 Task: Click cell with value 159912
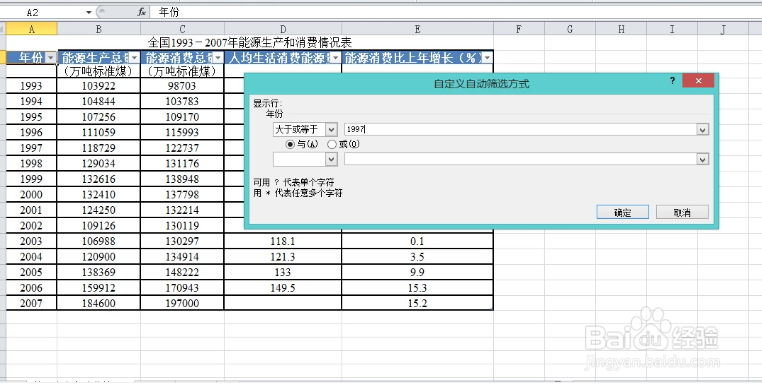(99, 288)
